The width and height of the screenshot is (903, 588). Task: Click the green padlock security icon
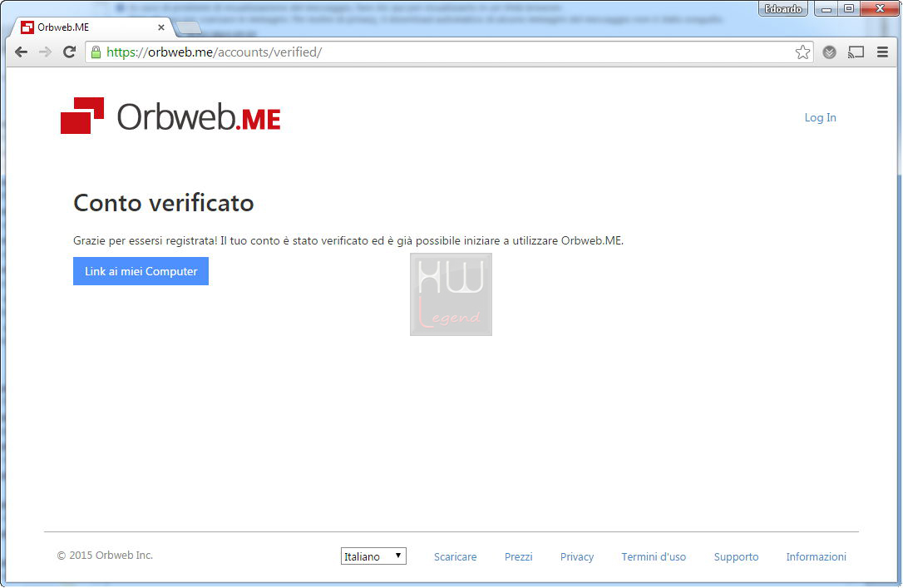pos(96,52)
